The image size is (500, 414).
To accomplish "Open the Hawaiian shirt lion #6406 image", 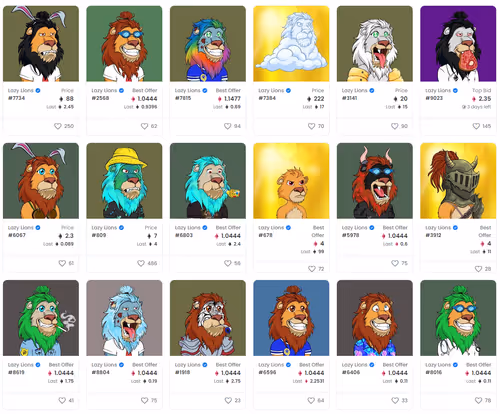I will (x=375, y=318).
